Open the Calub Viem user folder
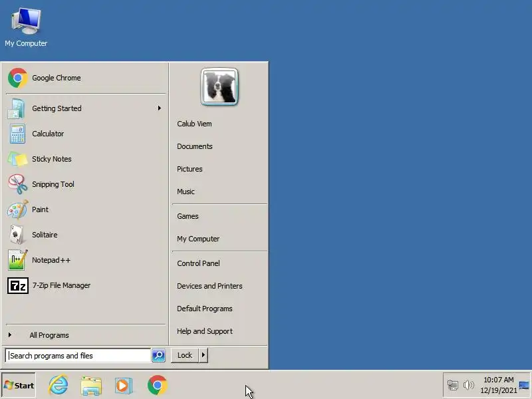This screenshot has width=532, height=399. click(194, 124)
